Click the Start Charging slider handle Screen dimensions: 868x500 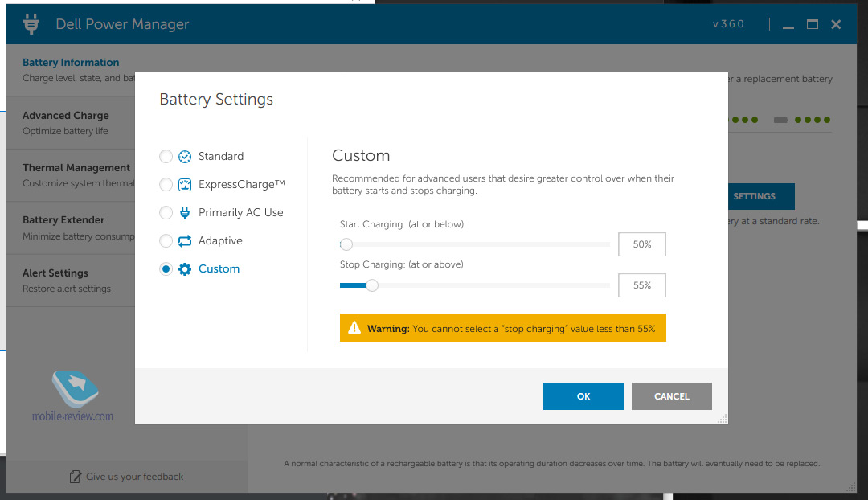[346, 244]
